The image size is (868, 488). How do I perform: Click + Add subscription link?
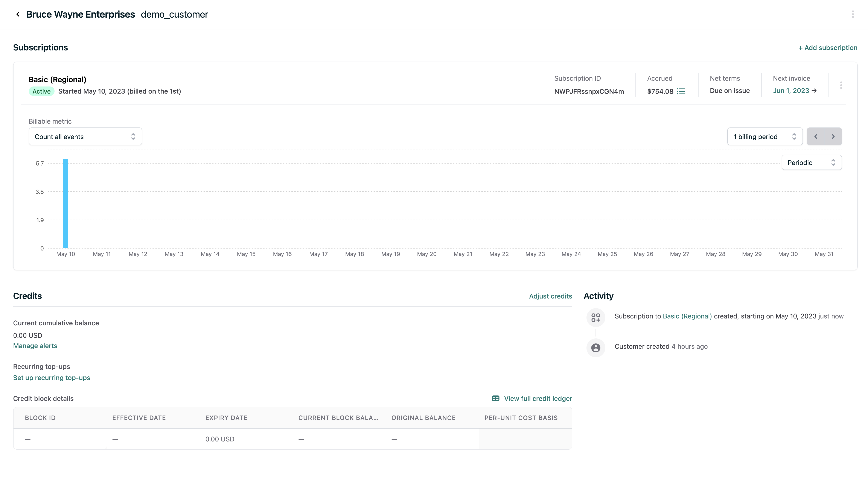pyautogui.click(x=828, y=48)
